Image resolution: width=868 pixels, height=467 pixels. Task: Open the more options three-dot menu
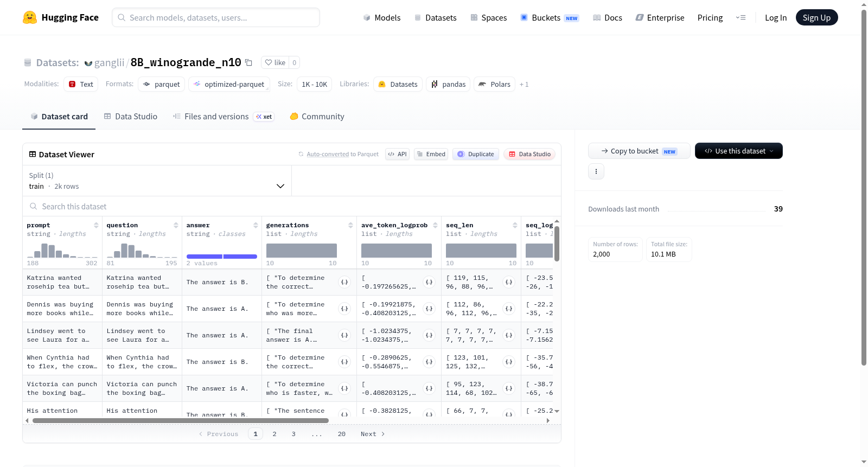596,171
